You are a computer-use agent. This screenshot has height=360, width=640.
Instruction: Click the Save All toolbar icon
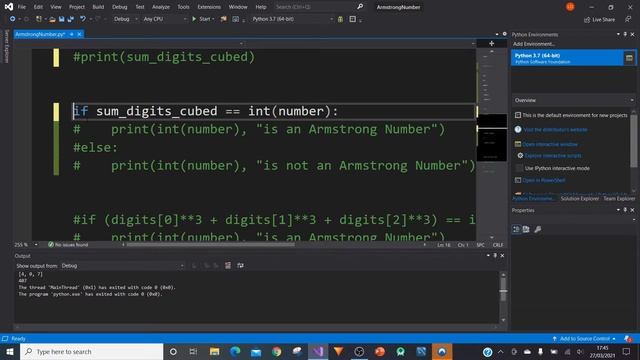(x=71, y=19)
